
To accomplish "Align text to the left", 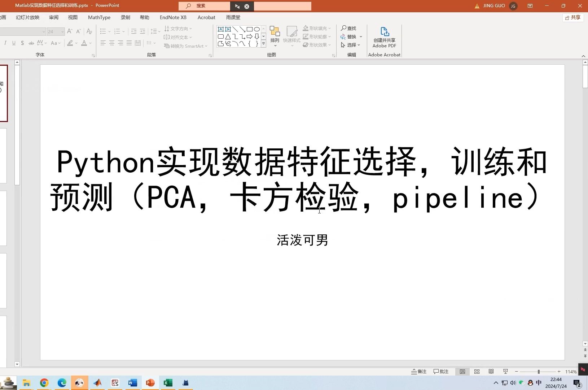I will click(103, 43).
